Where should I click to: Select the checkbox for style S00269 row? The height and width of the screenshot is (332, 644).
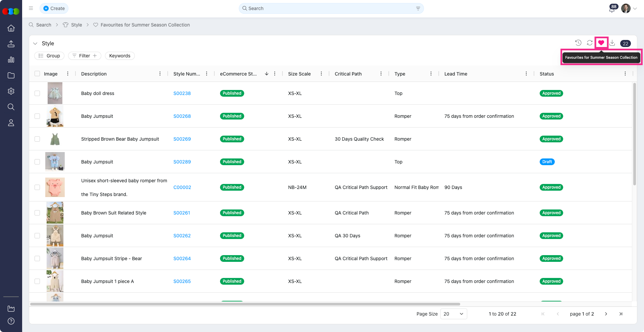tap(37, 139)
